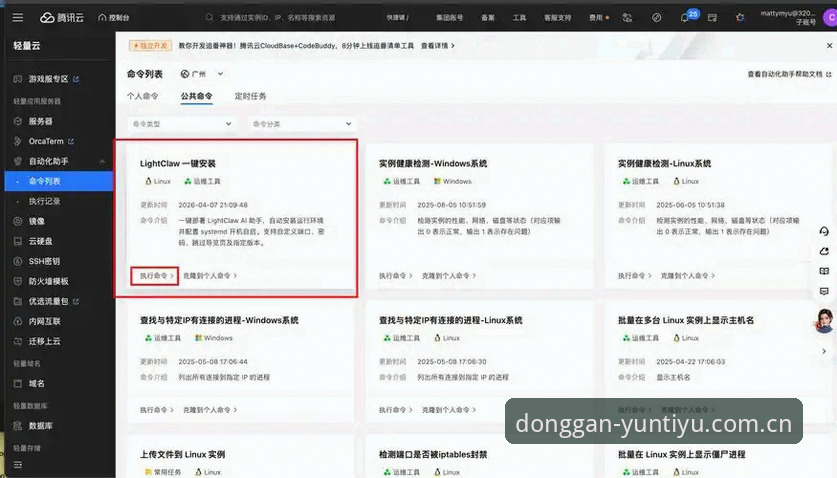Open the hamburger menu in the top bar

(18, 18)
